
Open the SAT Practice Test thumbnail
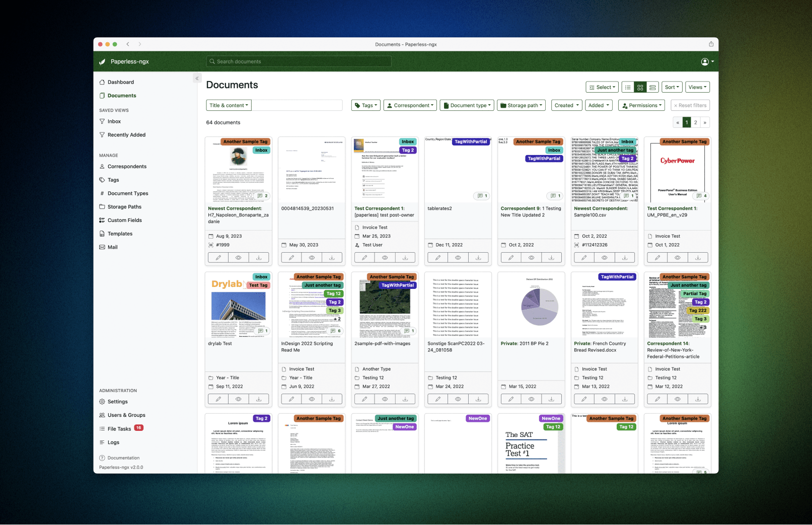click(x=531, y=443)
